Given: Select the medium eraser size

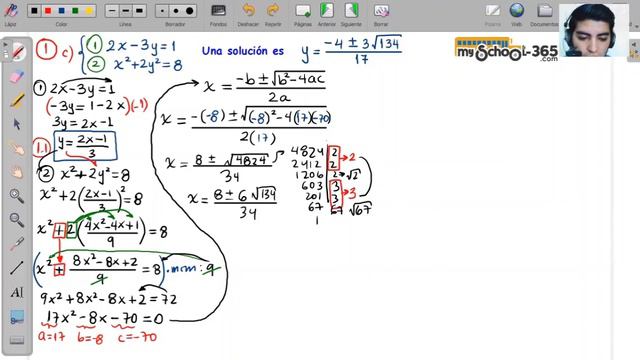Looking at the screenshot, I should coord(176,11).
